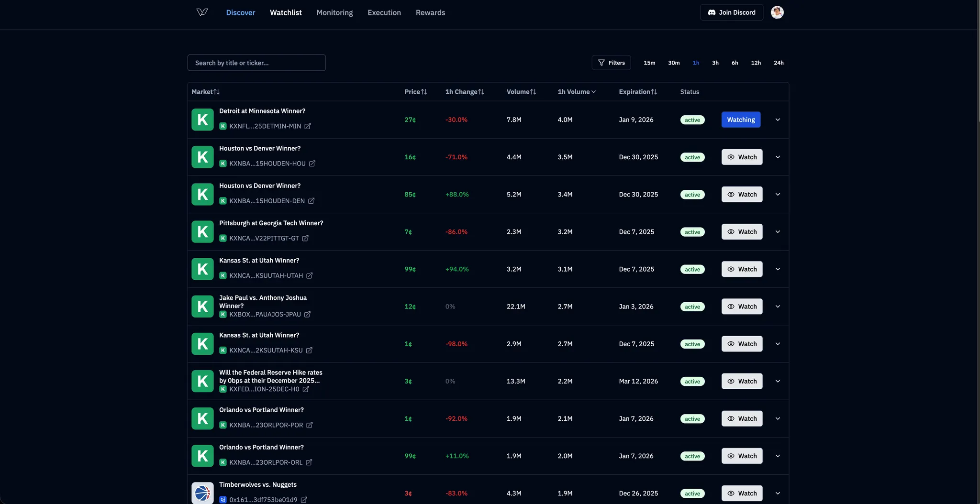Select the 24h timeframe
The height and width of the screenshot is (504, 980).
tap(779, 63)
